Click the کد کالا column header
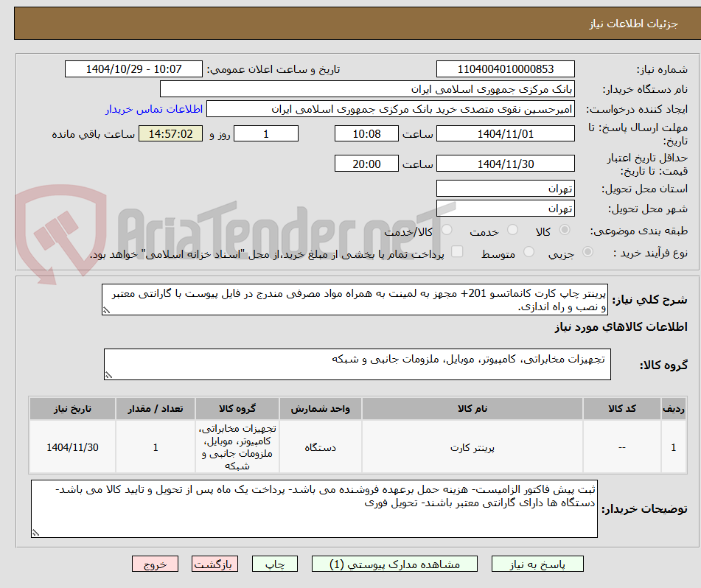Screen dimensions: 701x588 tap(622, 409)
